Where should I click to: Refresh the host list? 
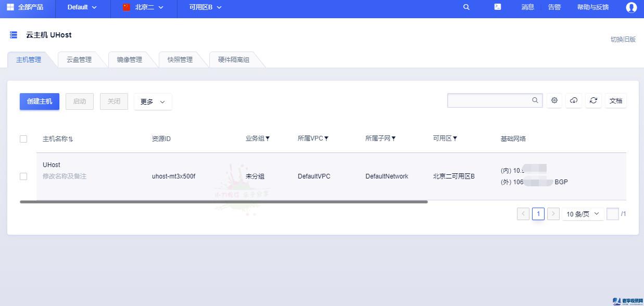593,100
